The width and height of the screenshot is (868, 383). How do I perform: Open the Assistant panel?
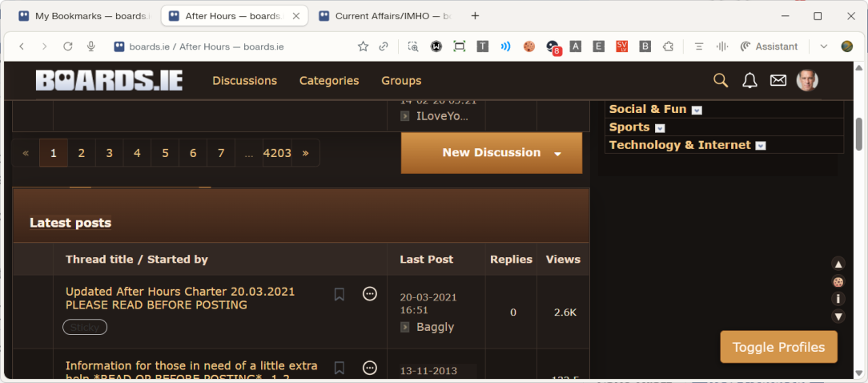click(x=769, y=46)
